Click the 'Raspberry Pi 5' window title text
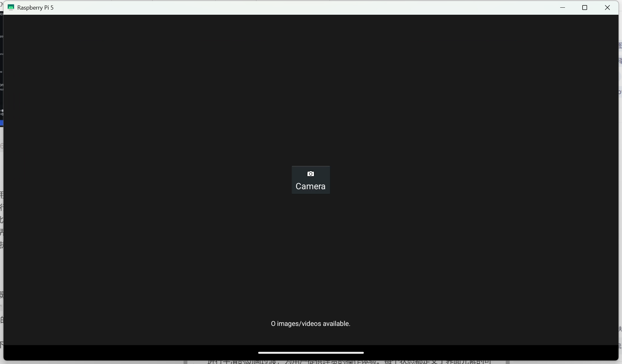Viewport: 622px width, 364px height. click(35, 7)
